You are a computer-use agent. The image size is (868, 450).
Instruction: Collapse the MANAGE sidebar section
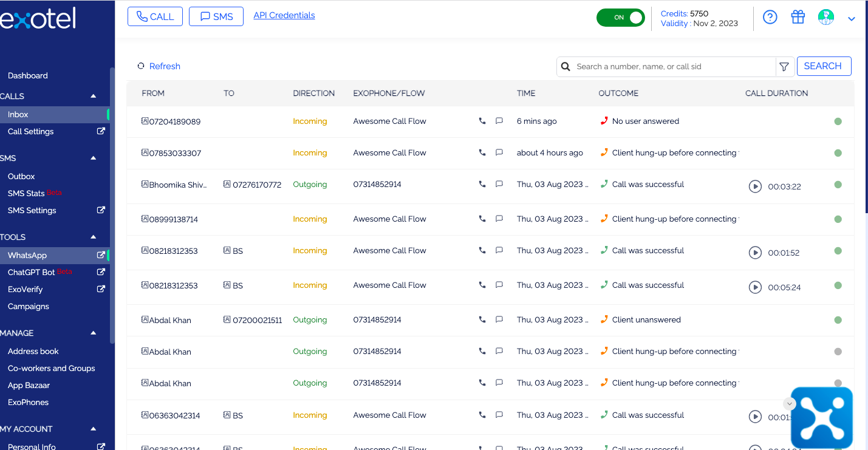(x=94, y=333)
